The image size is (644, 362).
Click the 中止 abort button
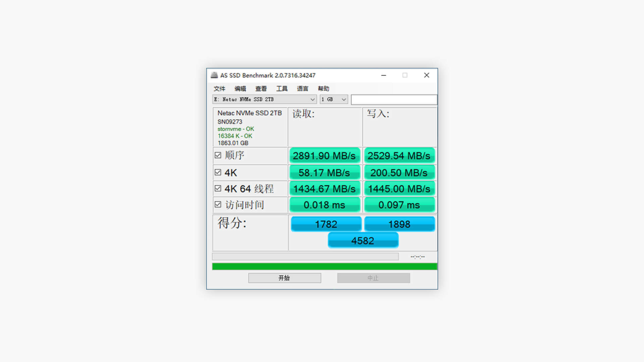tap(373, 278)
